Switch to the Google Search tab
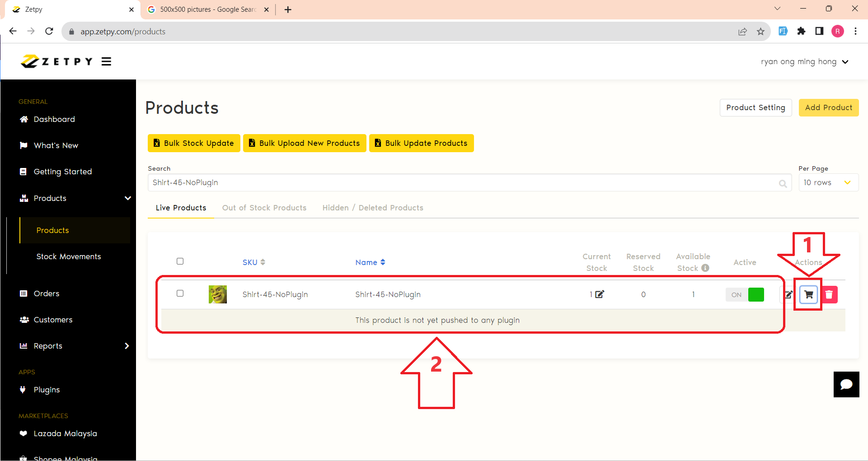Screen dimensions: 868x461 [207, 9]
